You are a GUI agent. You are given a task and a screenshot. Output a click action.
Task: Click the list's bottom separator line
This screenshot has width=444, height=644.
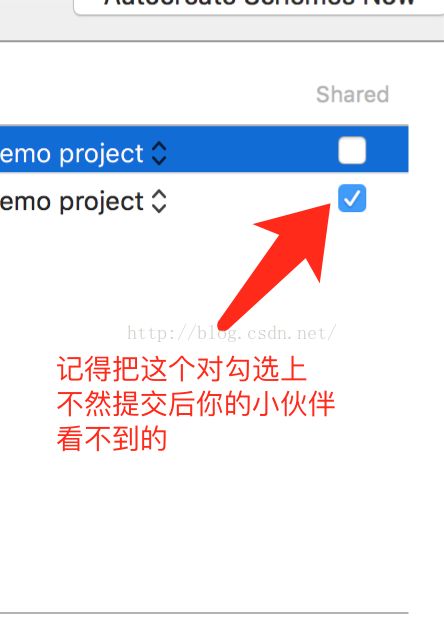click(204, 613)
